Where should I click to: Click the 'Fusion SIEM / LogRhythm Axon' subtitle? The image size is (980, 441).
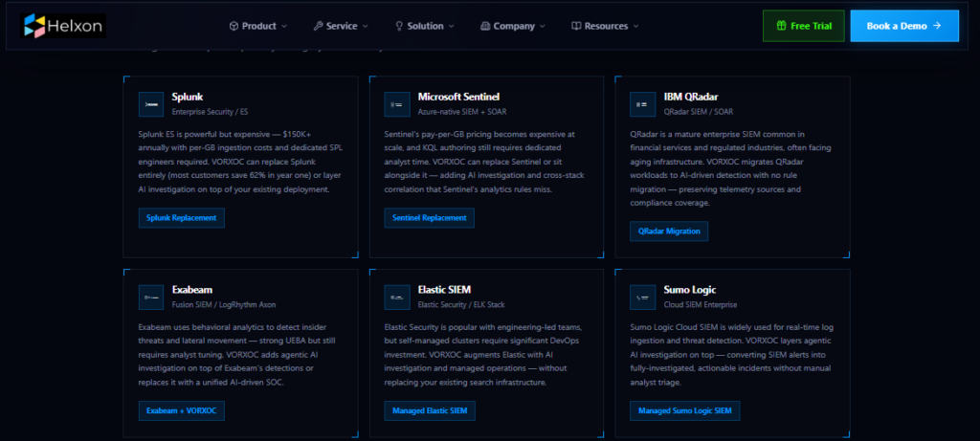point(224,305)
